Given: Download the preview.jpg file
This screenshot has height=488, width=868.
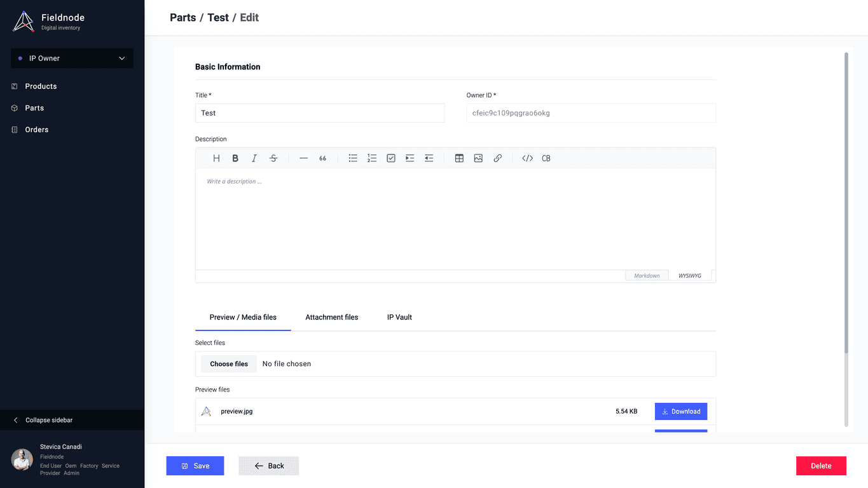Looking at the screenshot, I should point(680,411).
